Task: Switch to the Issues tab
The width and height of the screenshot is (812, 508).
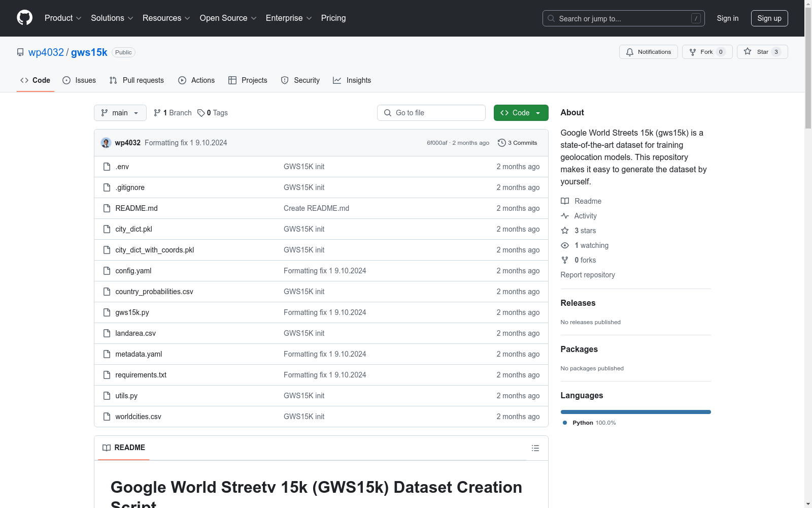Action: click(79, 80)
